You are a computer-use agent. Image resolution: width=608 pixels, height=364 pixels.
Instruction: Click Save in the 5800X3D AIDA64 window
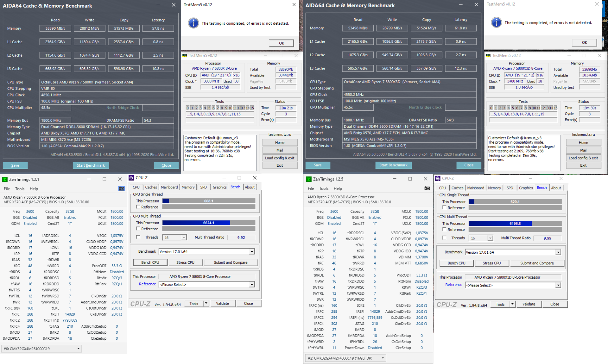click(318, 165)
